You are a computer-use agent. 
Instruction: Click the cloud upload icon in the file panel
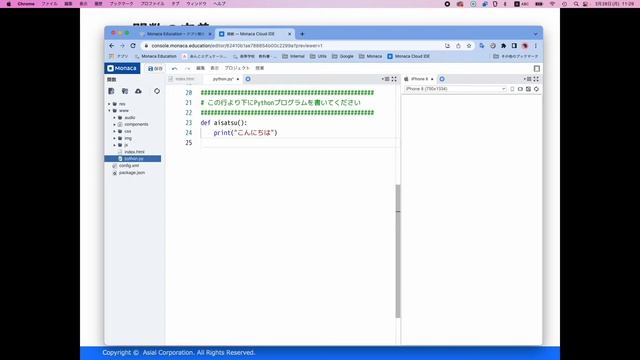pos(138,91)
